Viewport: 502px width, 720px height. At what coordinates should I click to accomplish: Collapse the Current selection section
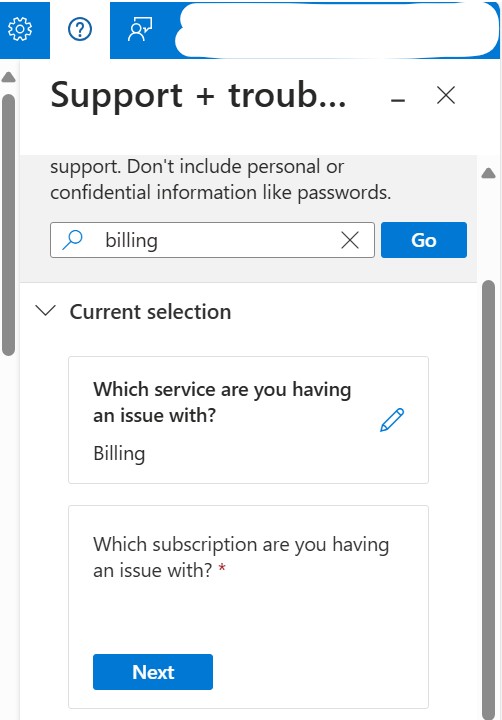coord(45,311)
